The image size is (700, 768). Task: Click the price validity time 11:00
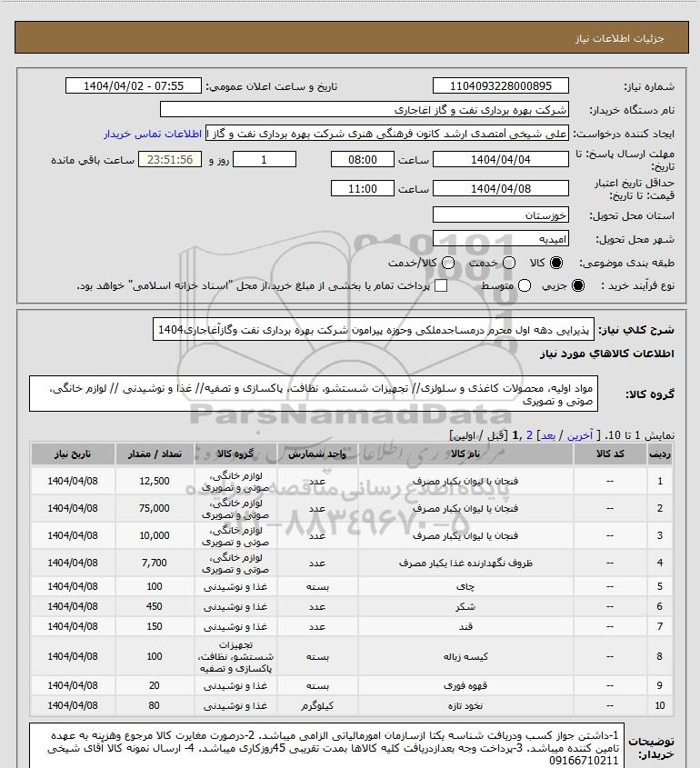click(363, 188)
